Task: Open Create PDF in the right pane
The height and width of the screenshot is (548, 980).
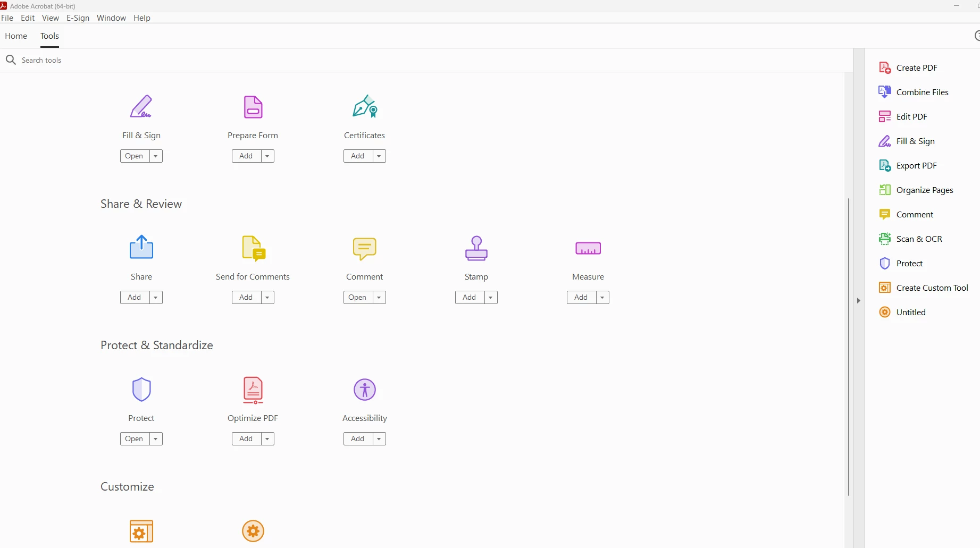Action: tap(908, 68)
